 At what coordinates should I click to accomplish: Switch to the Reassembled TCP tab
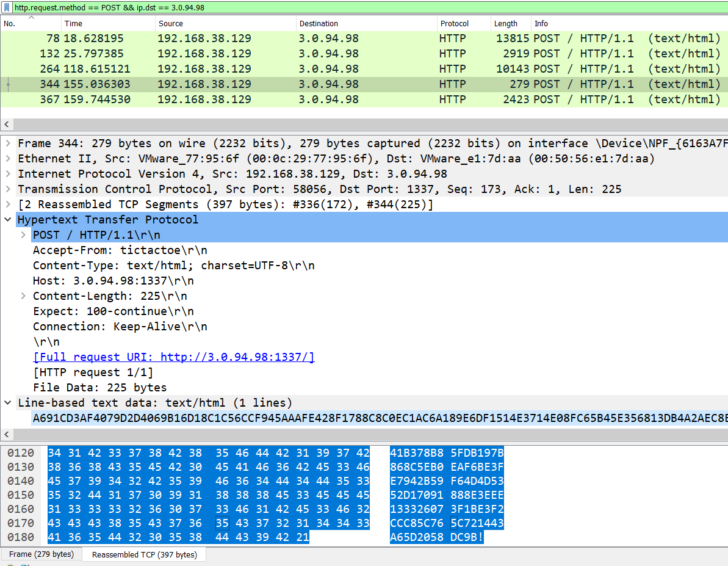144,554
